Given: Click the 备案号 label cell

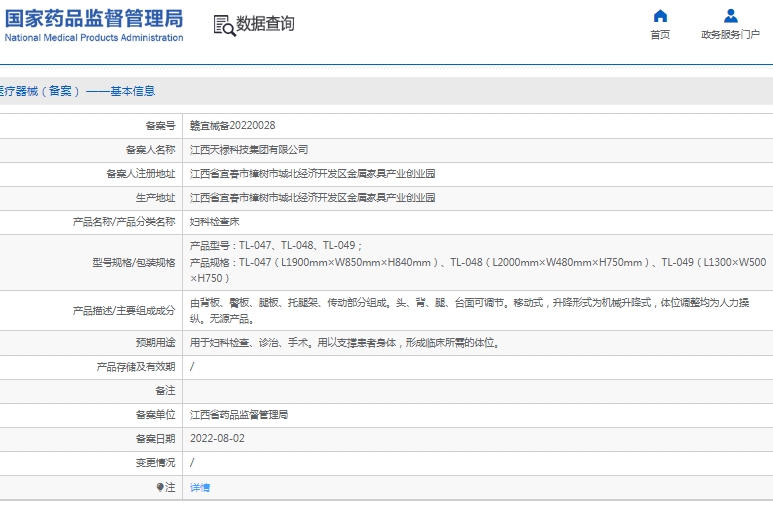Looking at the screenshot, I should 160,126.
